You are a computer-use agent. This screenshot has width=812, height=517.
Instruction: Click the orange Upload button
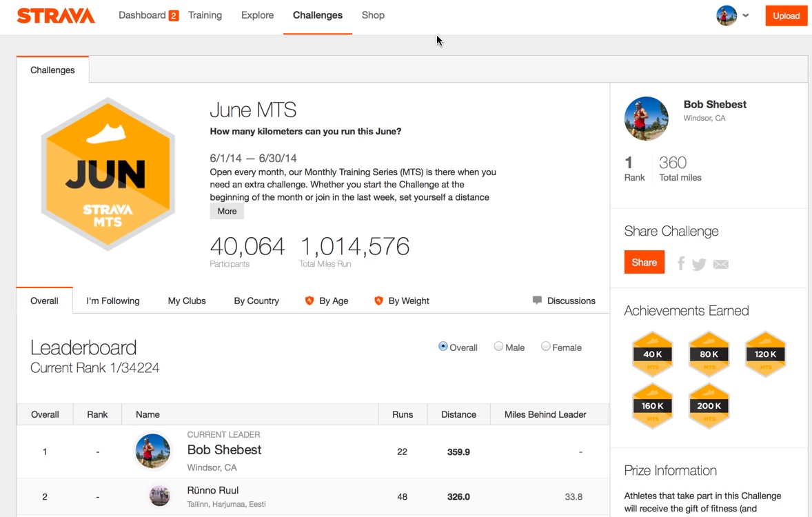786,16
